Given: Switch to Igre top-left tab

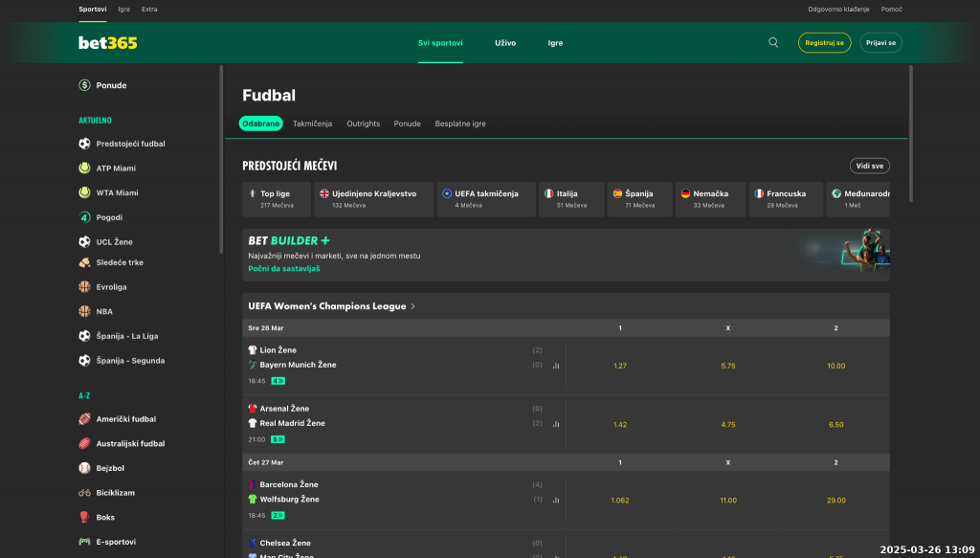Looking at the screenshot, I should 123,10.
